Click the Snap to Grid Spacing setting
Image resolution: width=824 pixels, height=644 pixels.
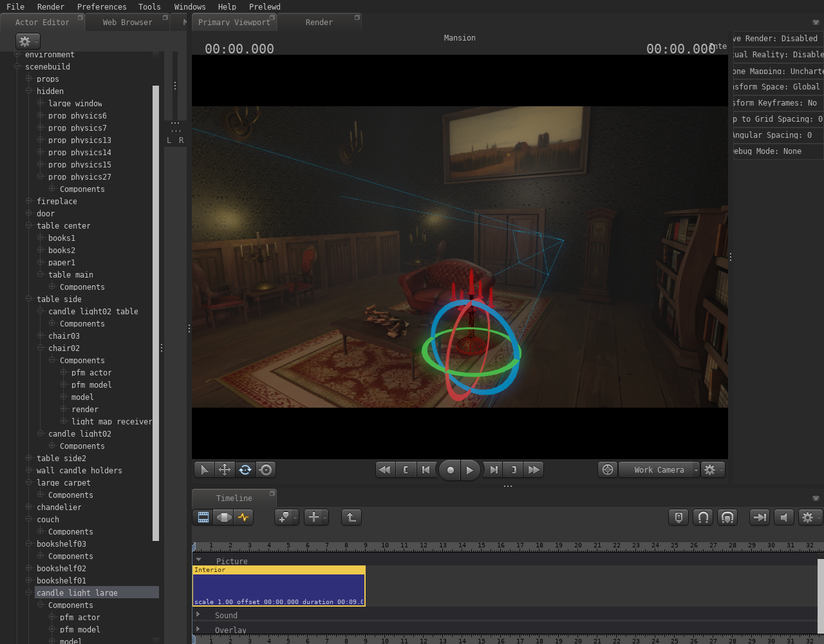point(778,119)
